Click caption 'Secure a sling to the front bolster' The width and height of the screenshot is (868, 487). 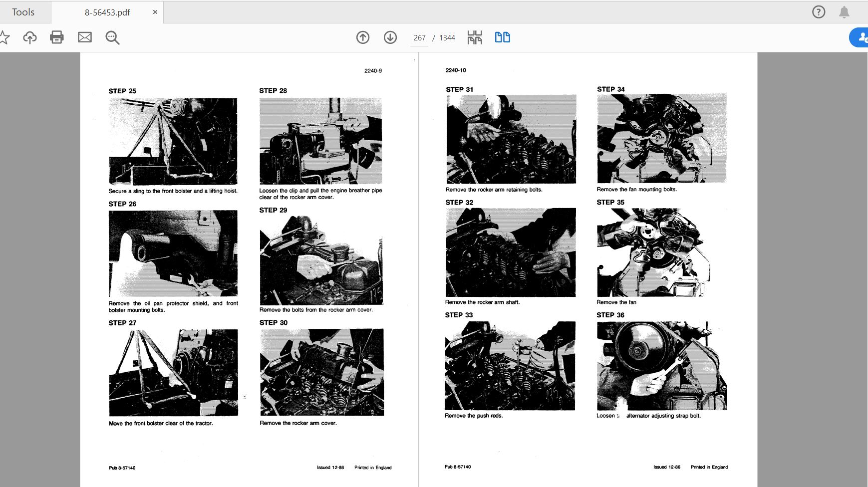pyautogui.click(x=173, y=191)
